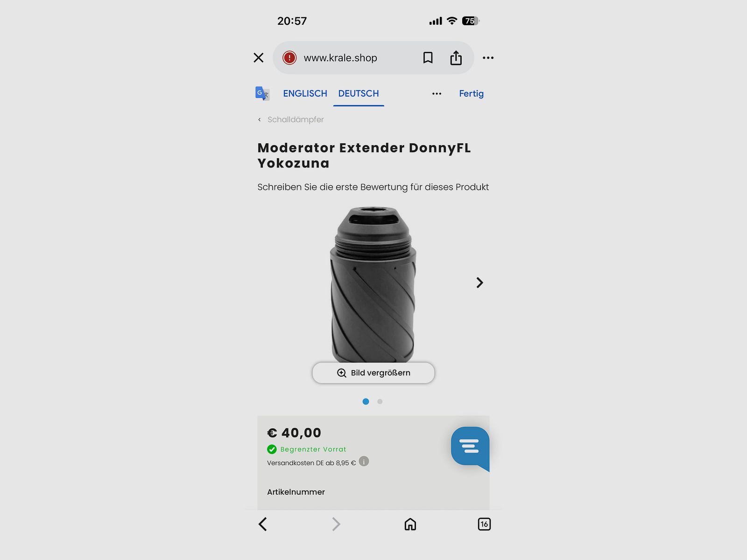Open the tabs overview showing 16
This screenshot has height=560, width=747.
(x=484, y=524)
